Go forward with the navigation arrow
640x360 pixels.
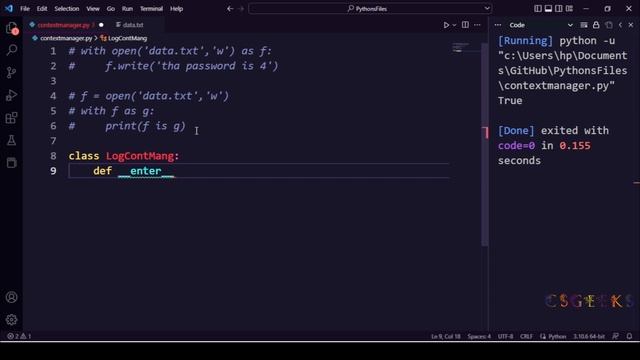click(x=241, y=9)
